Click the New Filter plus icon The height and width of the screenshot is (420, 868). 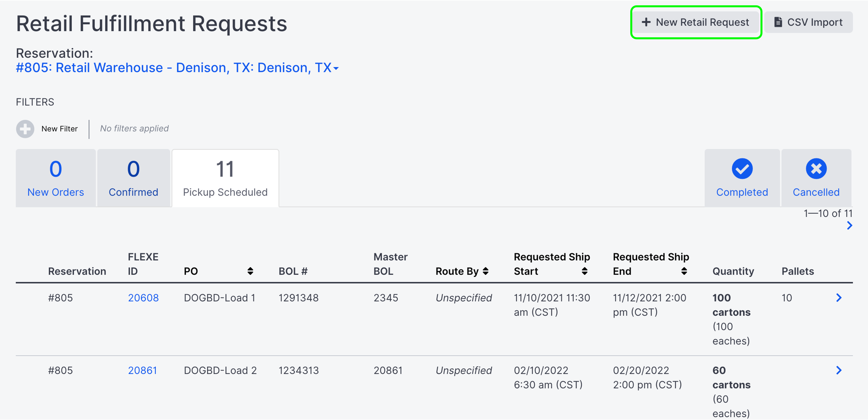point(25,129)
